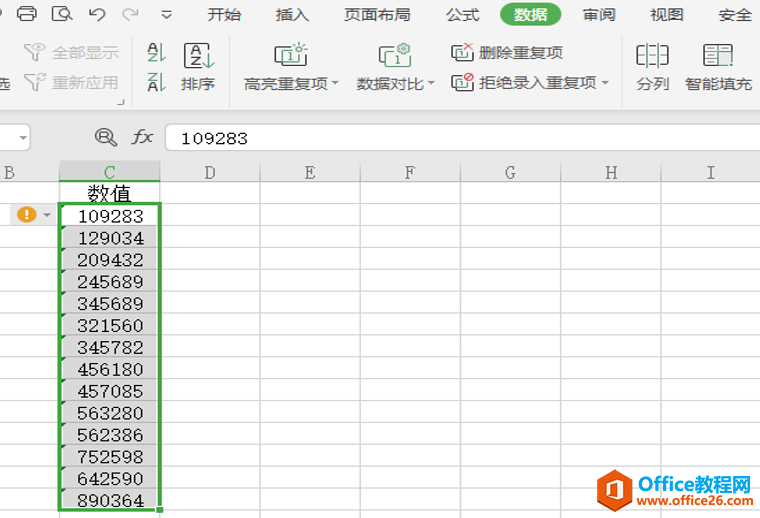
Task: Select column E header
Action: (310, 172)
